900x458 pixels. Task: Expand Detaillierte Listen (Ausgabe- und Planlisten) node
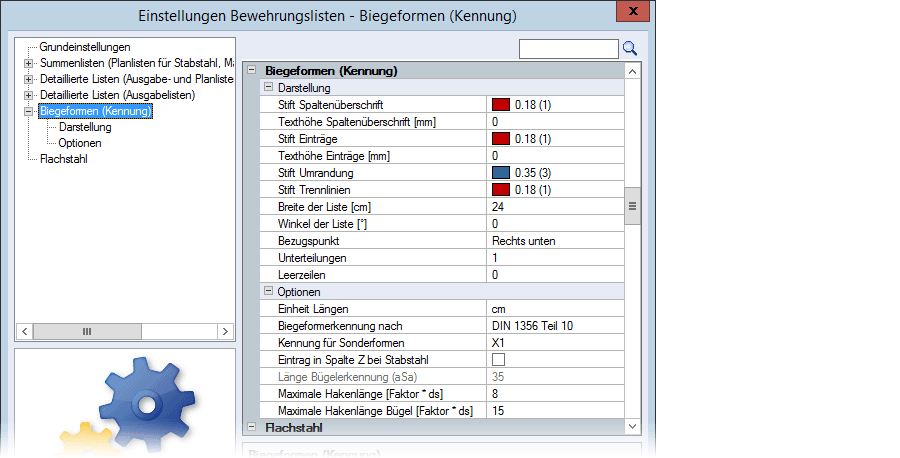click(28, 79)
